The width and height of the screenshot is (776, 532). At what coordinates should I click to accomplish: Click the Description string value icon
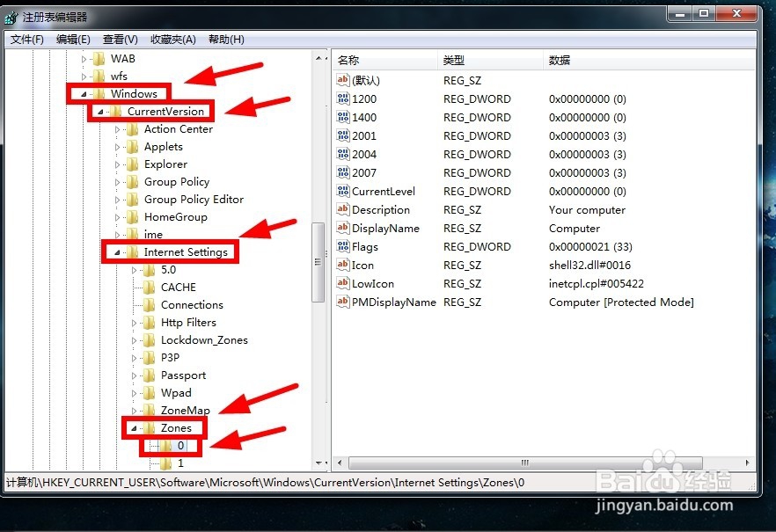343,209
